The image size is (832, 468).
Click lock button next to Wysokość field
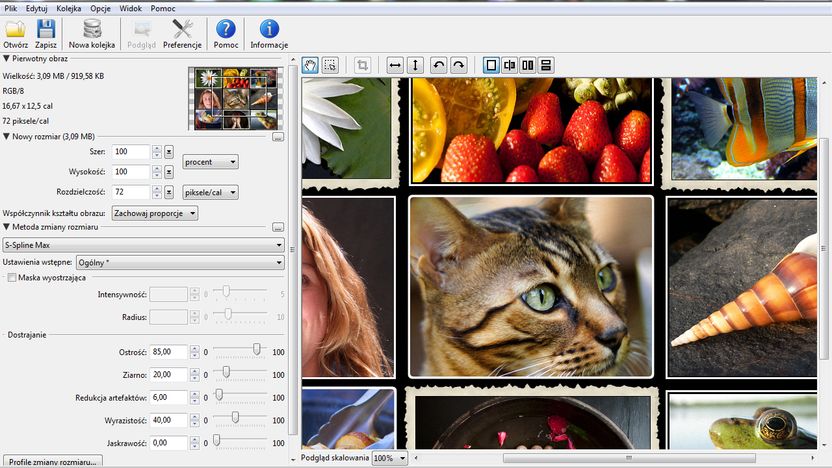(x=169, y=172)
